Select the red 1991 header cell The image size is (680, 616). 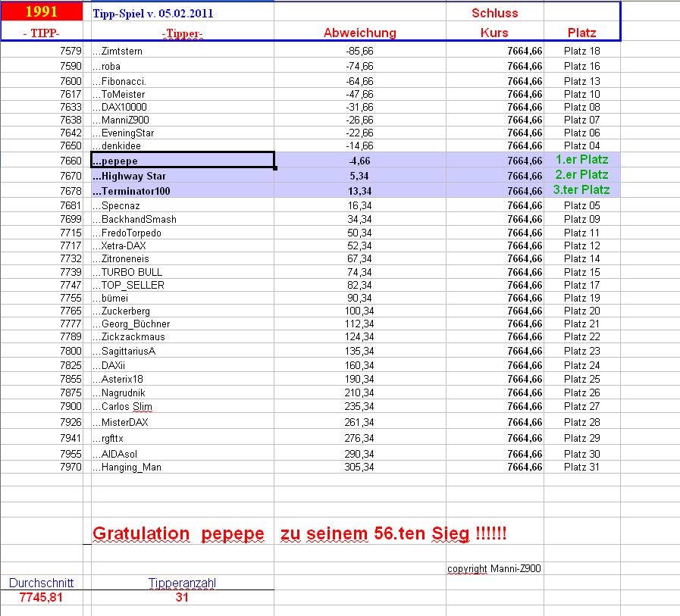[x=42, y=11]
